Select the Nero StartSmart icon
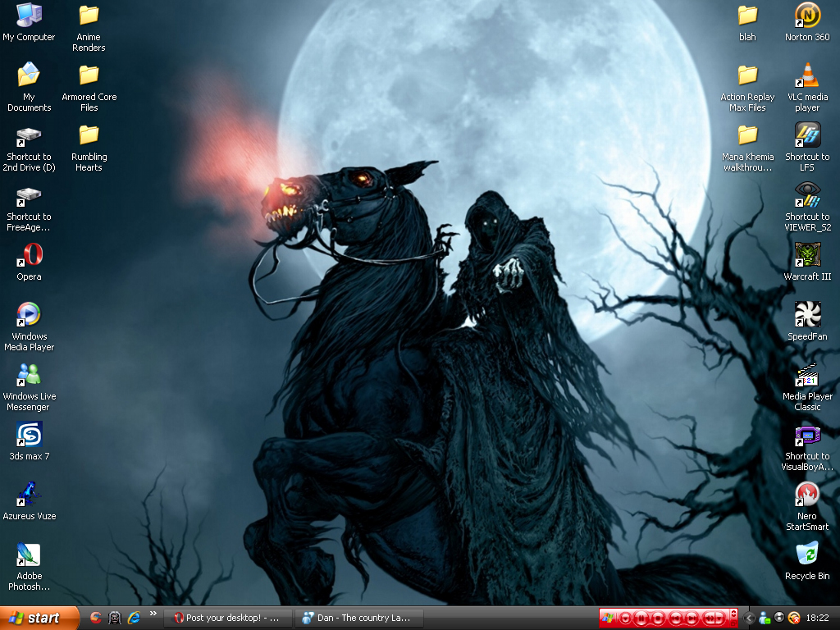The image size is (840, 630). pos(807,507)
